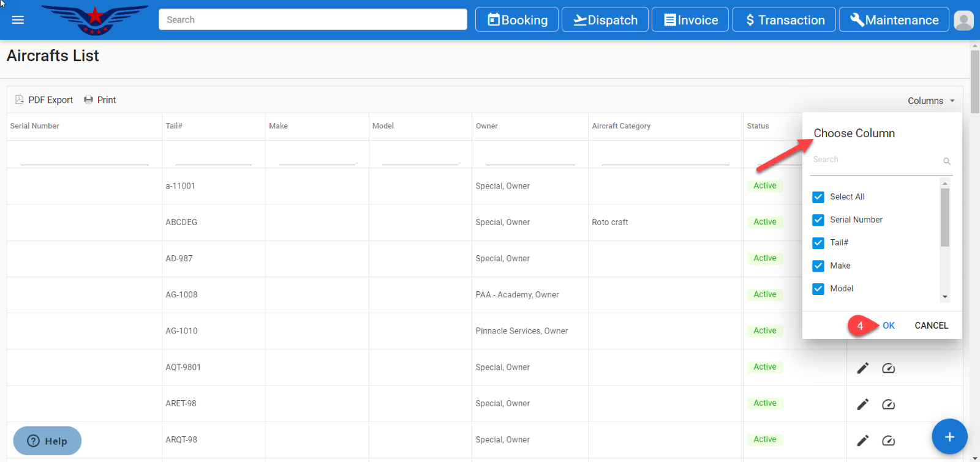This screenshot has width=980, height=462.
Task: Click the top Search input field
Action: [312, 20]
